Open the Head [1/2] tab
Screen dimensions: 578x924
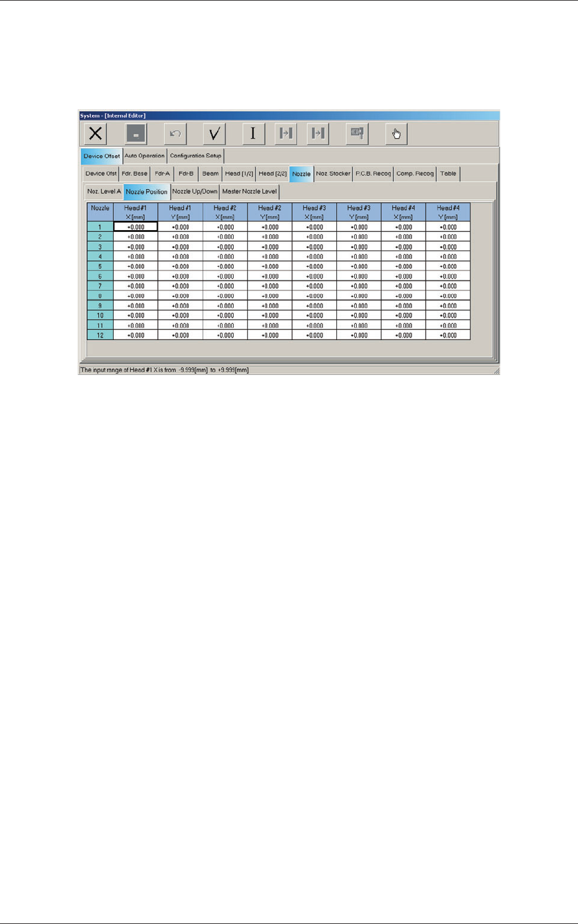[x=239, y=173]
